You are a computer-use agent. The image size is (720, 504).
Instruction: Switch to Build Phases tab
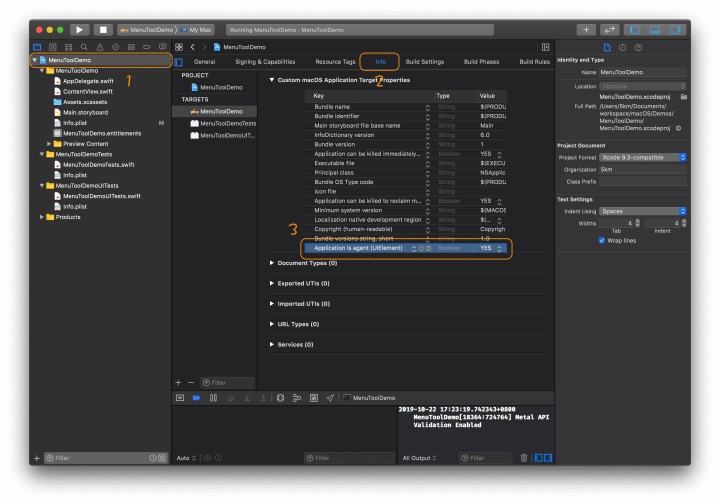click(481, 62)
